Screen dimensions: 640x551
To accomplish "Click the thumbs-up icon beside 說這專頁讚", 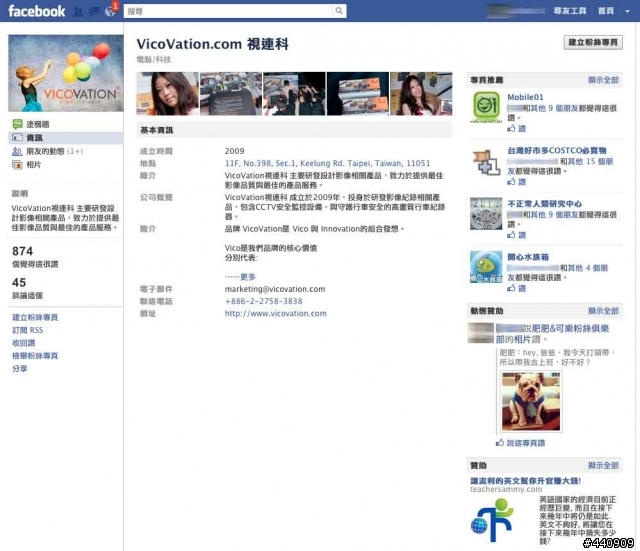I will click(x=500, y=443).
